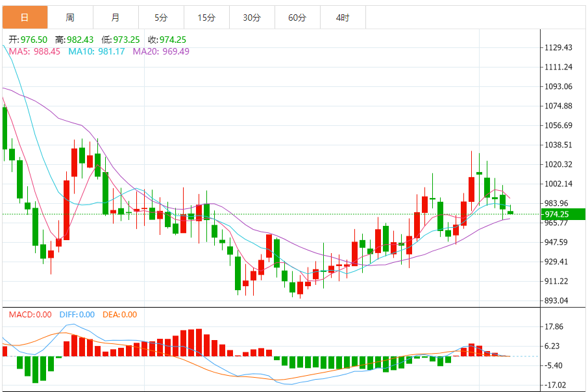The width and height of the screenshot is (588, 392).
Task: Click the 983.96 price axis label
Action: (x=556, y=203)
